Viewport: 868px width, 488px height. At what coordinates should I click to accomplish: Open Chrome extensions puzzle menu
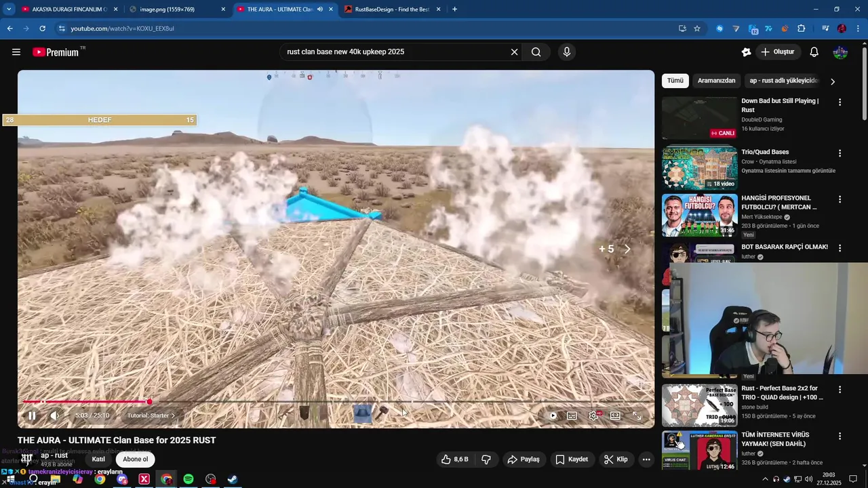[802, 28]
